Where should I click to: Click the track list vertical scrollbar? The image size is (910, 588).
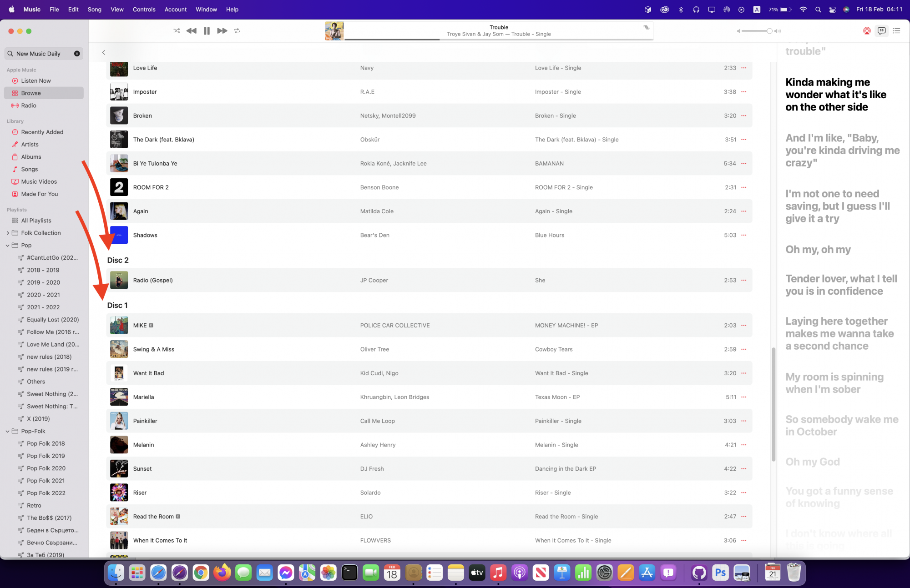[x=773, y=405]
